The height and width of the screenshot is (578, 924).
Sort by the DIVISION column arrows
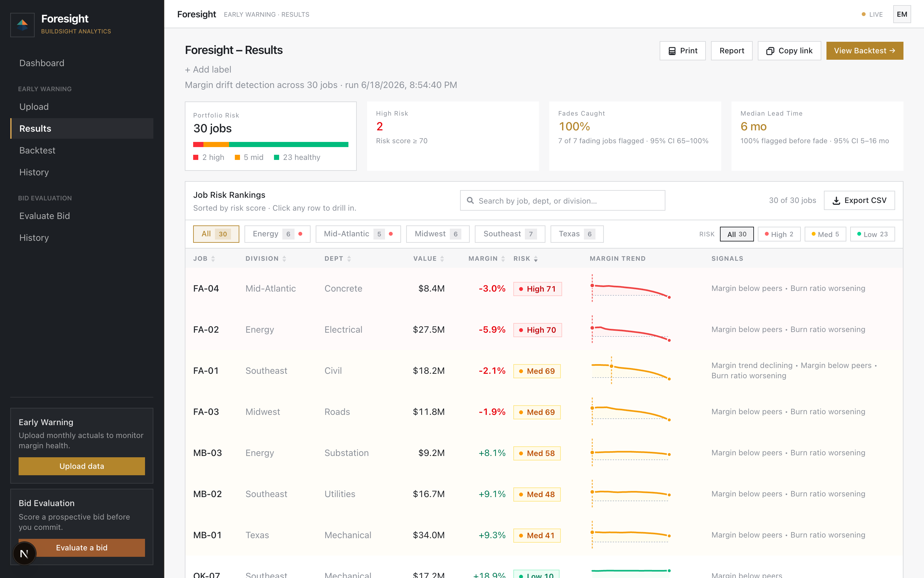(x=285, y=259)
